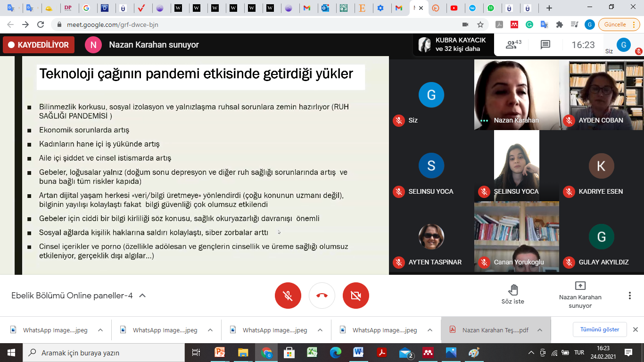Click the KAYDEDİLİYOR recording indicator

tap(39, 45)
